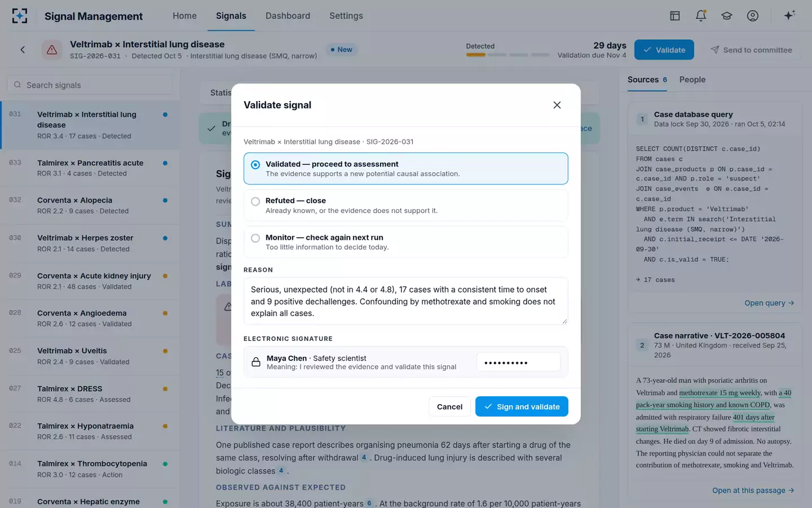Open signal Talmirex × DRESS

(90, 393)
